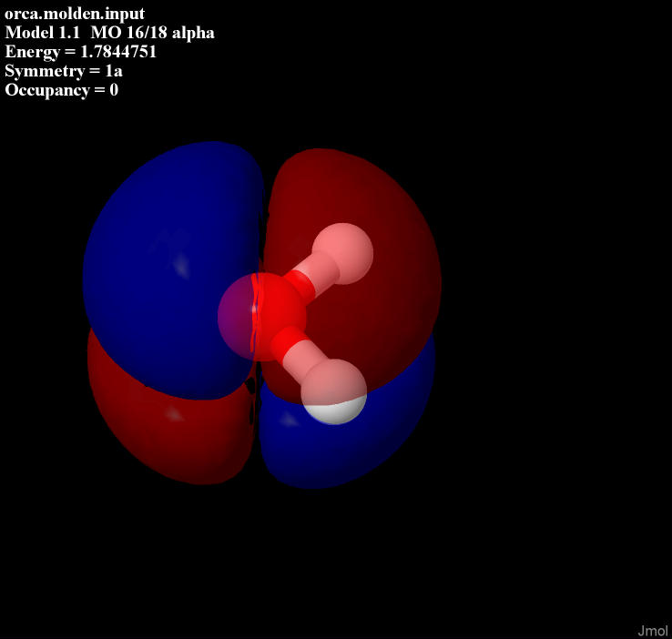
Task: Click the upper pink hydrogen atom
Action: (342, 253)
